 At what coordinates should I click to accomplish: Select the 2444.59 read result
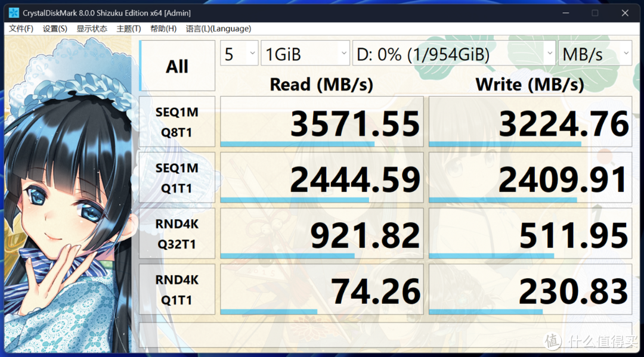point(321,178)
